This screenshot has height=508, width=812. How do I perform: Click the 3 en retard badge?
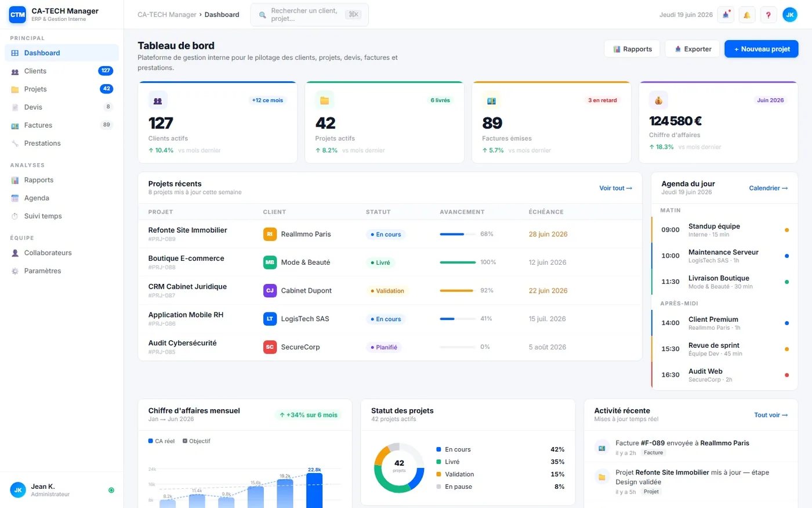coord(603,100)
